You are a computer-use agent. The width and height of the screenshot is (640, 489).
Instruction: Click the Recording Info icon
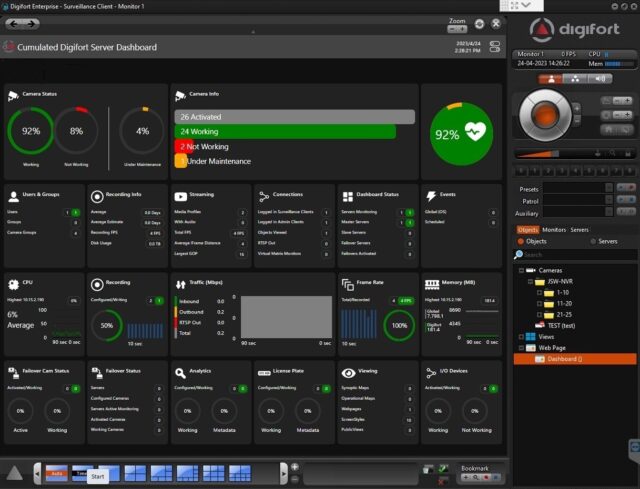click(97, 196)
